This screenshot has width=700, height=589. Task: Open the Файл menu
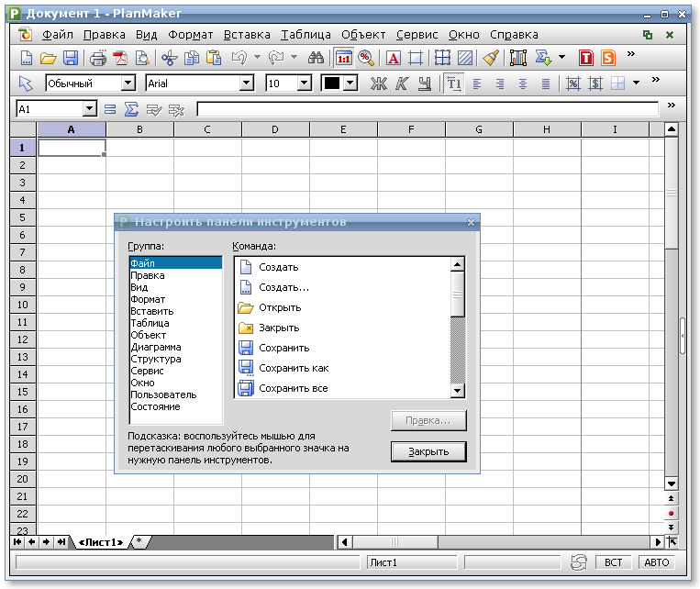[57, 34]
